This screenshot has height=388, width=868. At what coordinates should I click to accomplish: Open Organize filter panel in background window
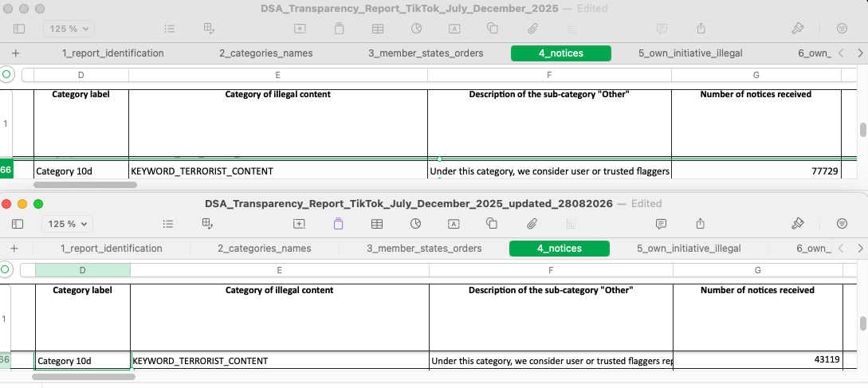842,28
